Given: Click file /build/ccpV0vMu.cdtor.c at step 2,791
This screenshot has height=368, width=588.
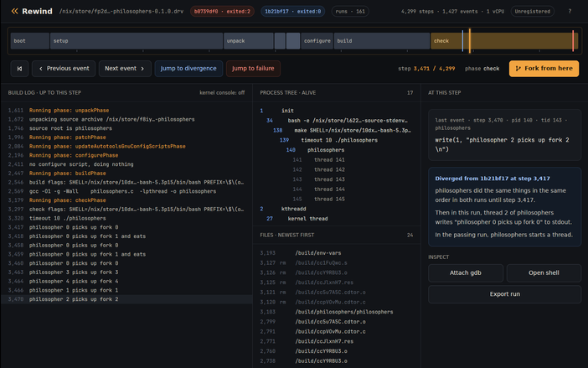Looking at the screenshot, I should (337, 332).
